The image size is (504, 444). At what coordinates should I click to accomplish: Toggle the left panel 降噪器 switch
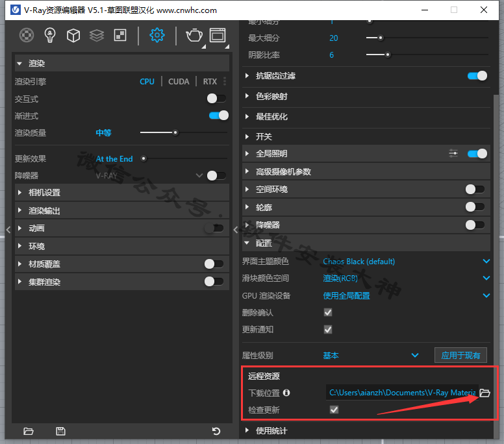216,175
